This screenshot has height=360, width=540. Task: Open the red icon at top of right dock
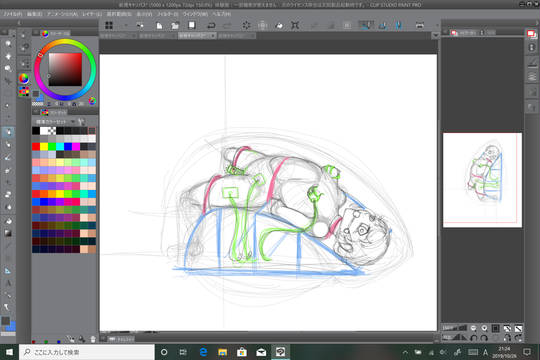point(531,34)
